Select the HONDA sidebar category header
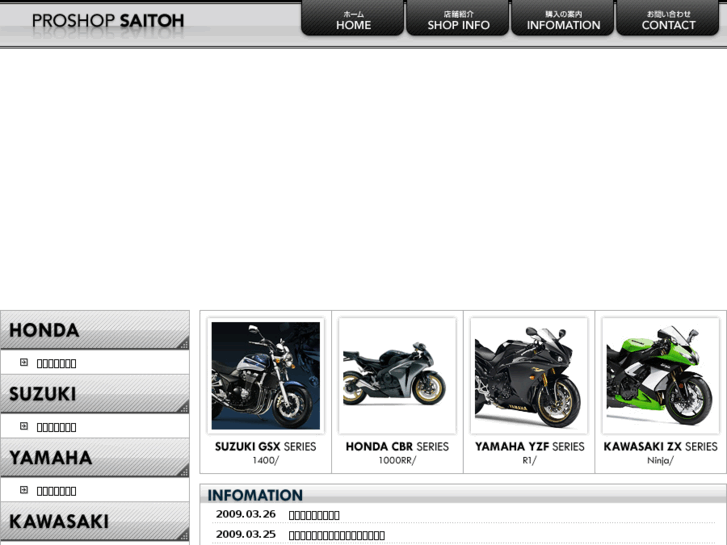Viewport: 727px width, 545px height. pyautogui.click(x=95, y=330)
